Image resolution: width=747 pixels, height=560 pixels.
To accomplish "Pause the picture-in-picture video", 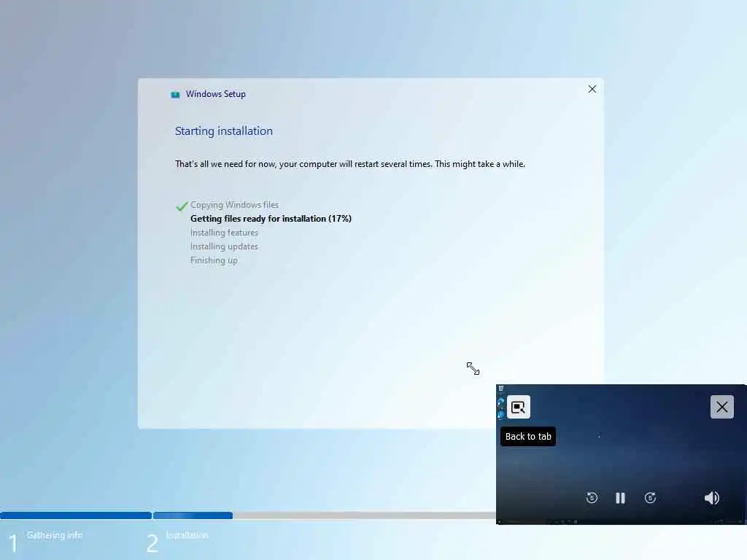I will pos(620,498).
